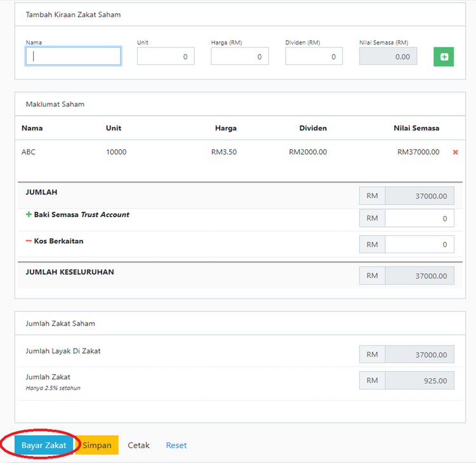The height and width of the screenshot is (463, 476).
Task: Click the Nilai Semasa (RM) read-only field
Action: 388,57
